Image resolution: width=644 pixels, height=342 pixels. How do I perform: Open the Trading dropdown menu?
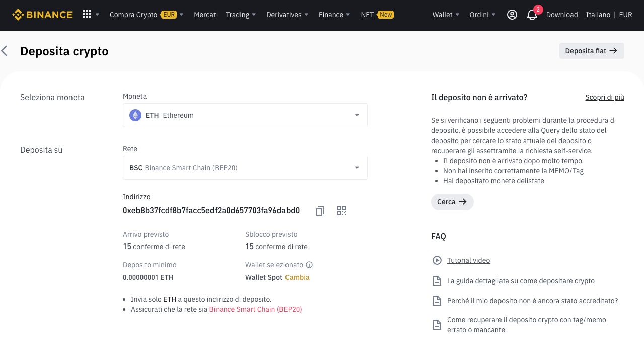point(241,15)
